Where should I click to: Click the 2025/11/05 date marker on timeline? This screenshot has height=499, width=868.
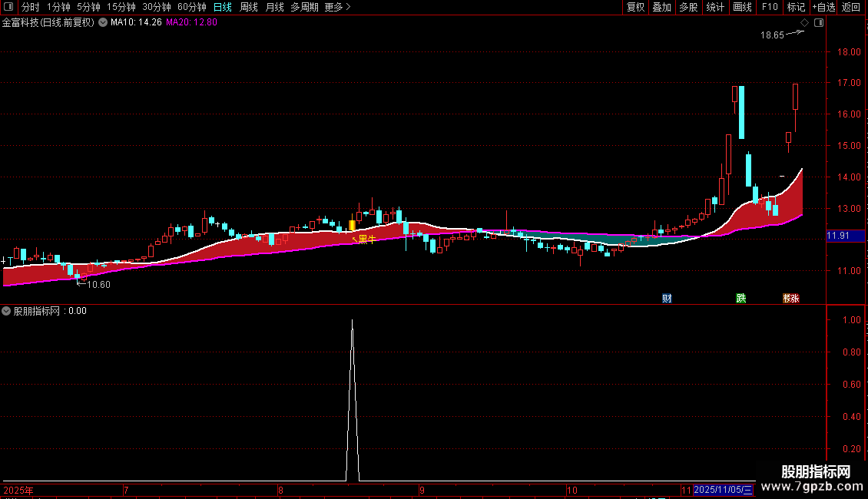(723, 490)
